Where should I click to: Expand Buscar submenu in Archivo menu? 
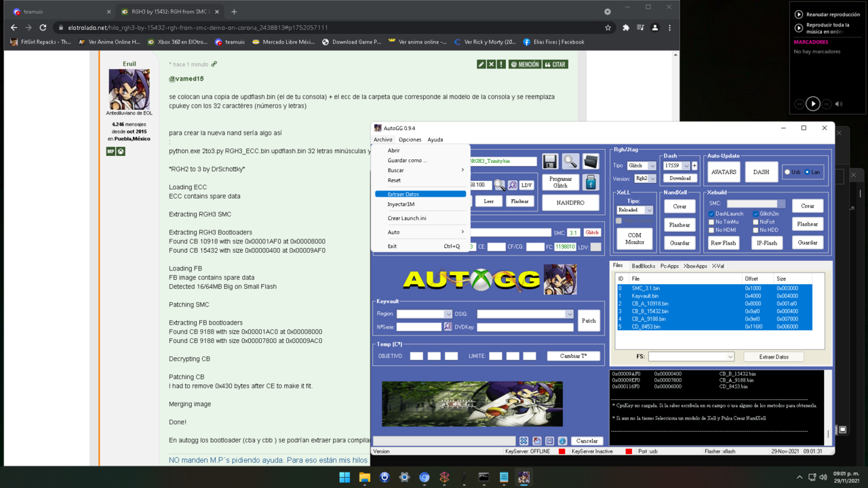pyautogui.click(x=420, y=170)
